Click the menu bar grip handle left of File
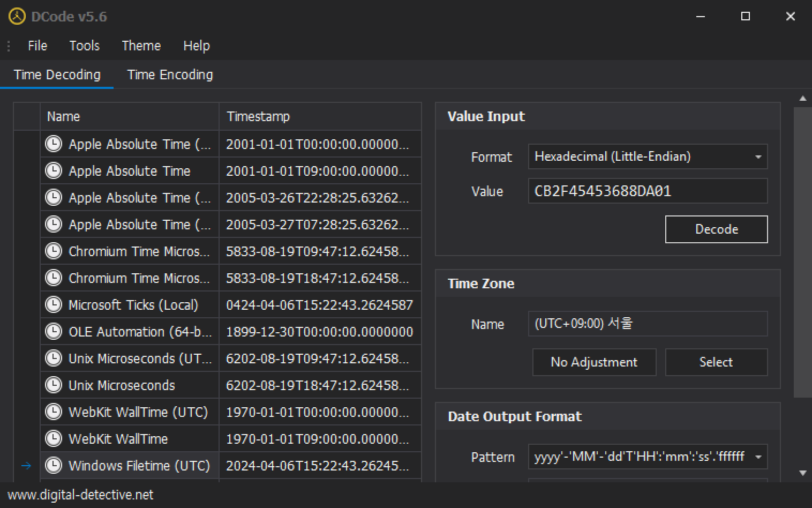 (9, 46)
